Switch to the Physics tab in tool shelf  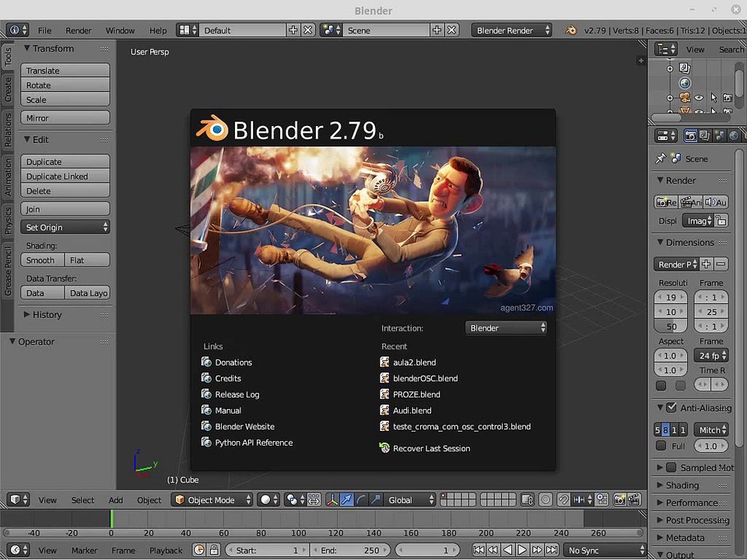pos(8,220)
